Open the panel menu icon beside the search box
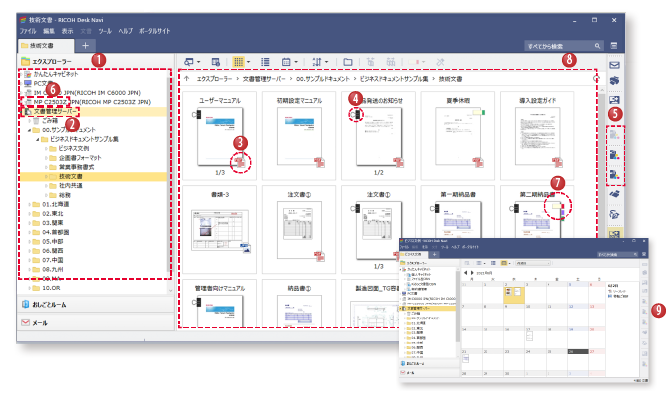Image resolution: width=668 pixels, height=394 pixels. pyautogui.click(x=614, y=46)
